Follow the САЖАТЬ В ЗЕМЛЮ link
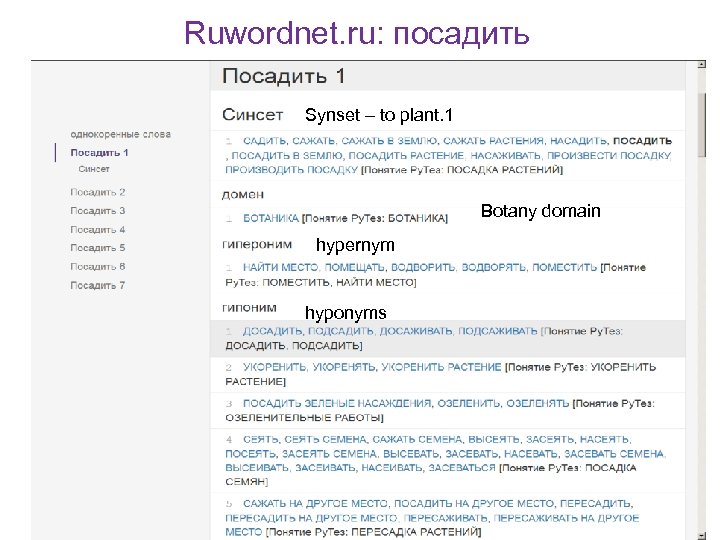Screen dimensions: 720x540 [389, 141]
